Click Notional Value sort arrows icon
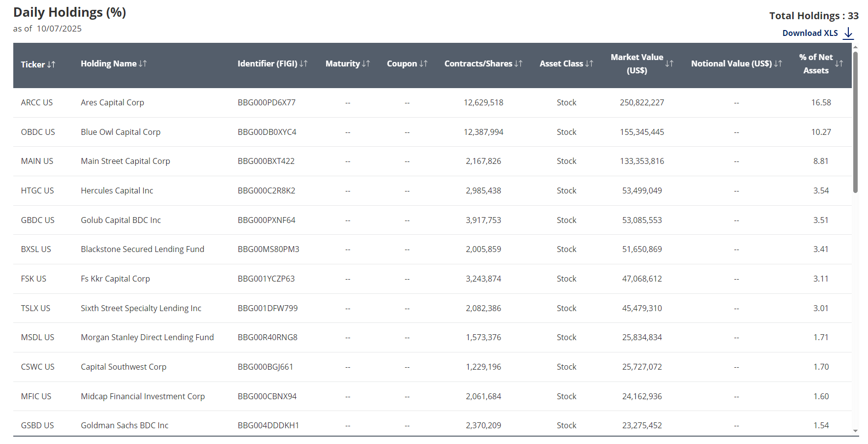 point(778,63)
